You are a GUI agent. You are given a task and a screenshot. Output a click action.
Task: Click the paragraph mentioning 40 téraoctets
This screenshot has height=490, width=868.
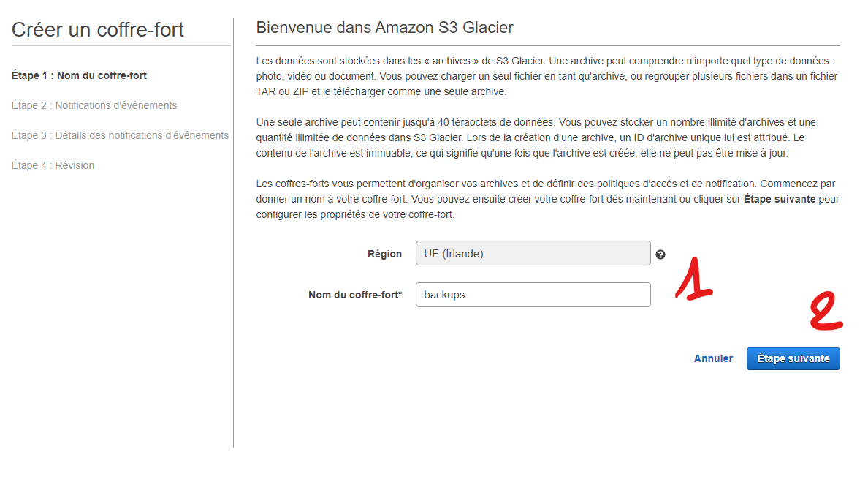click(x=536, y=137)
